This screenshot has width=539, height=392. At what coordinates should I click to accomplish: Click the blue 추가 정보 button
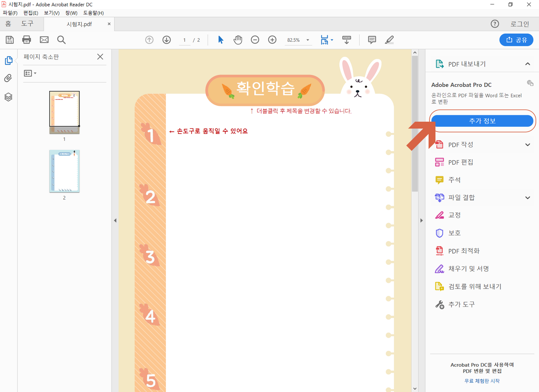pyautogui.click(x=483, y=121)
